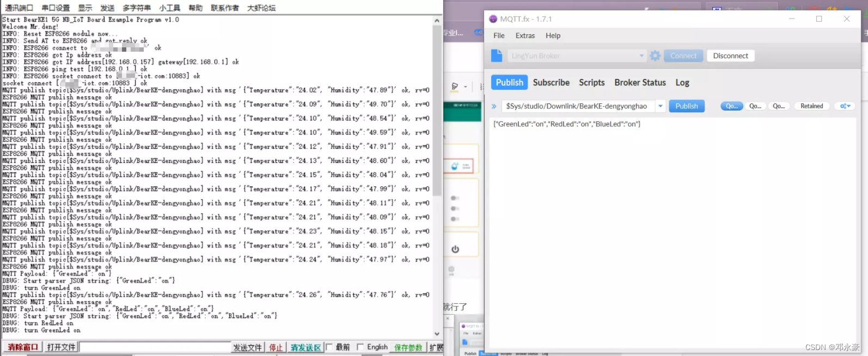
Task: Open the 显示 menu
Action: tap(85, 8)
